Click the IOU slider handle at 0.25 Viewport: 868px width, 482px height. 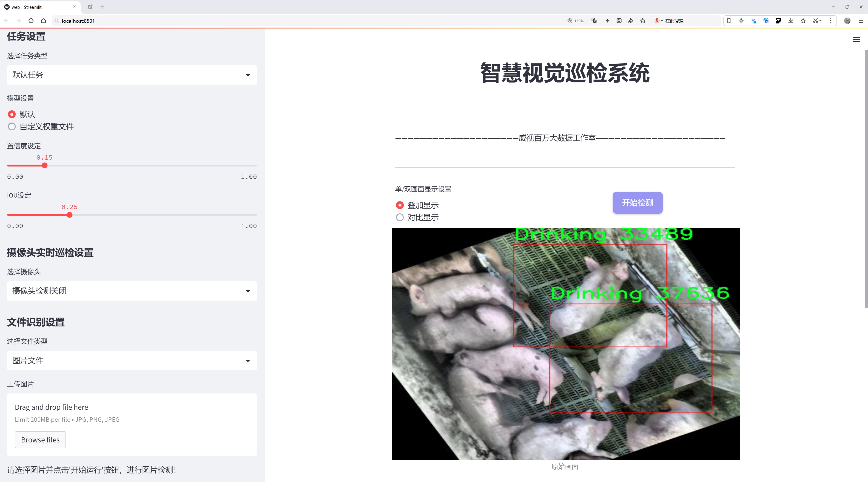pos(69,215)
